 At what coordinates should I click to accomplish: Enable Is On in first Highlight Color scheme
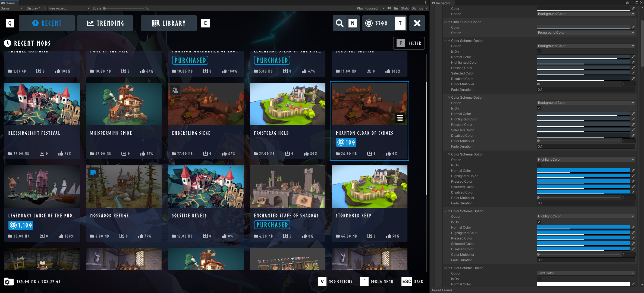(x=539, y=165)
